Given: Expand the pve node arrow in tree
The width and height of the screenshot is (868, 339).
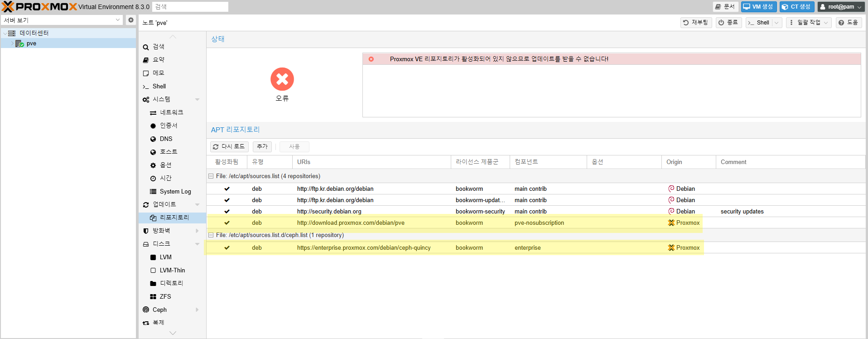Looking at the screenshot, I should 12,44.
